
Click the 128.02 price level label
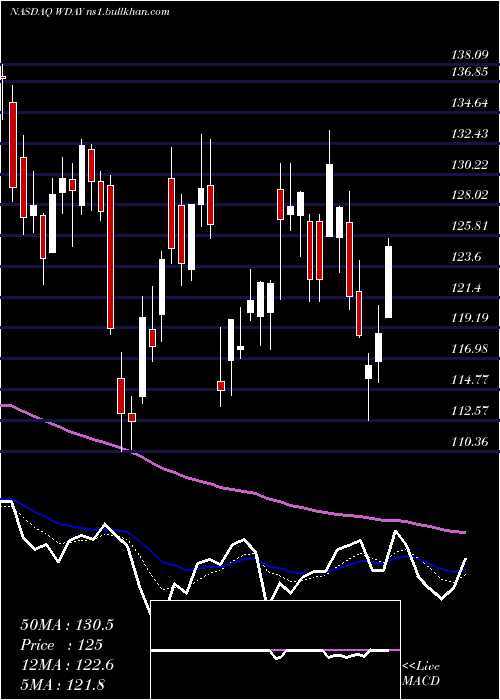(x=470, y=196)
